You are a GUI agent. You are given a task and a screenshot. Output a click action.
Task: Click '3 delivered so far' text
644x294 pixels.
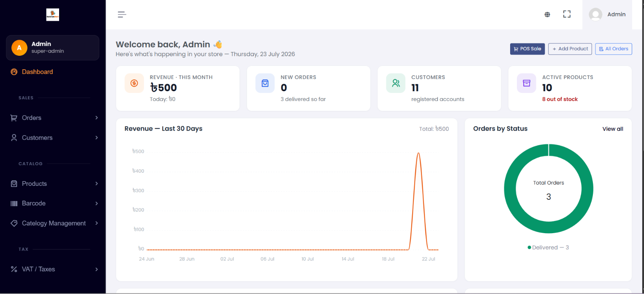tap(303, 99)
